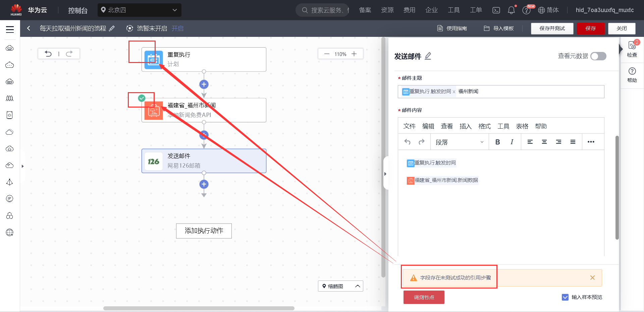
Task: Open the 帮助 help panel
Action: (x=632, y=75)
